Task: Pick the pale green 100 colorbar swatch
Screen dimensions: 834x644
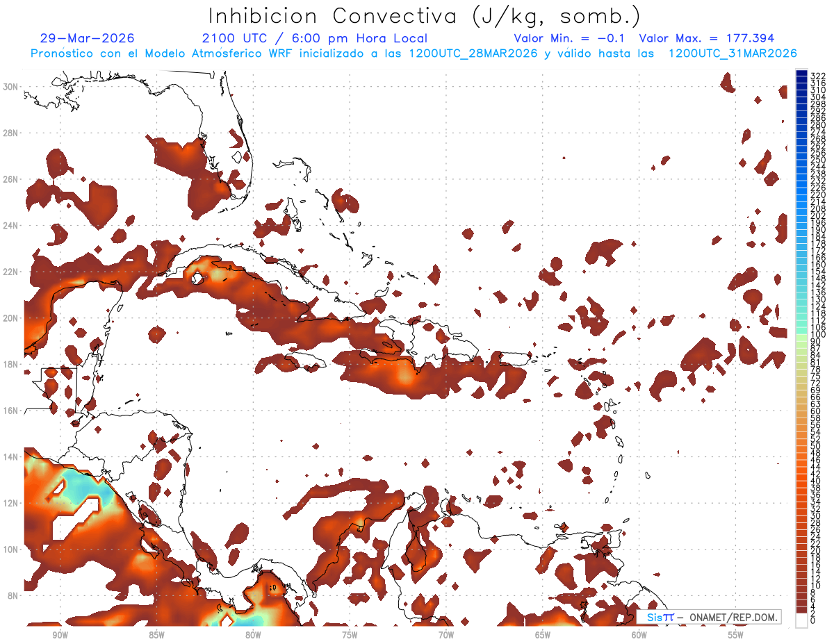Action: (x=801, y=335)
